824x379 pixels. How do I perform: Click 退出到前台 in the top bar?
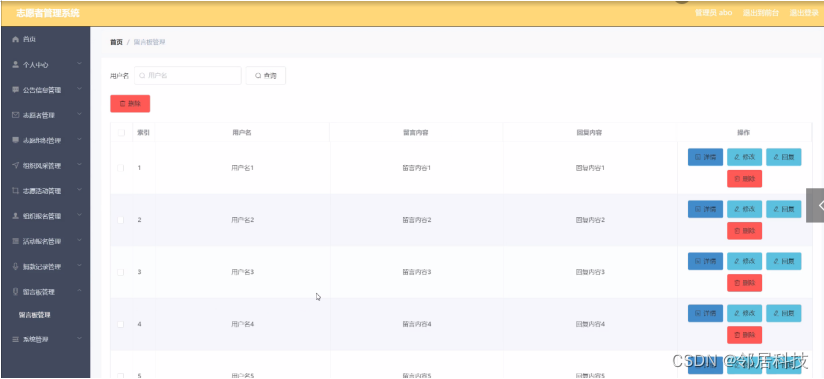tap(761, 13)
